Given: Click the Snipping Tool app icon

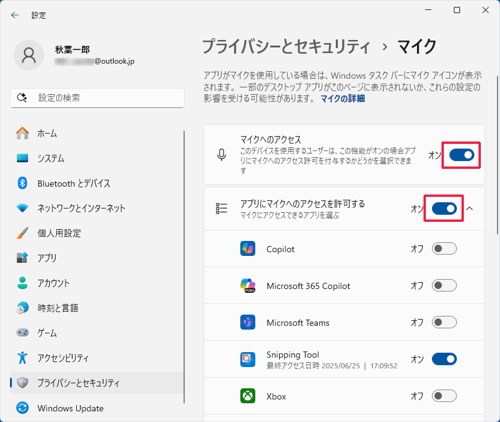Looking at the screenshot, I should point(248,359).
